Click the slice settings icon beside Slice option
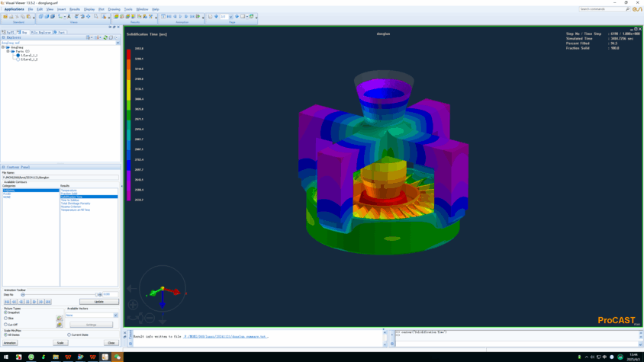Screen dimensions: 644x362 click(x=60, y=318)
